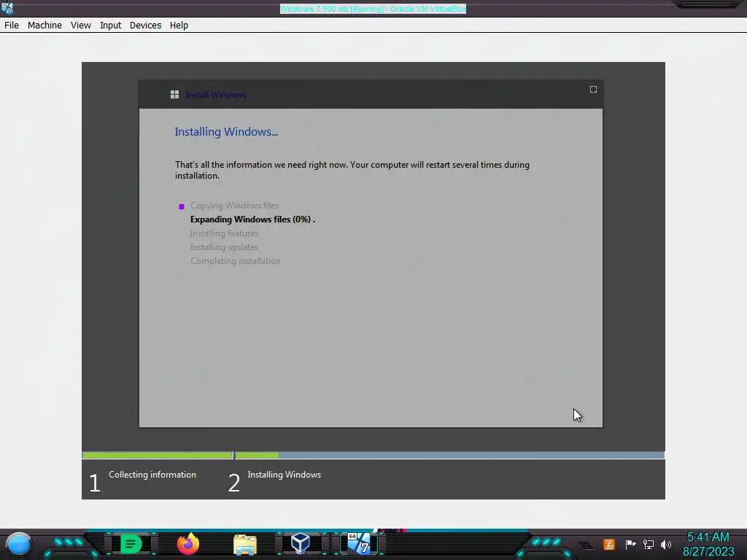Click the volume speaker icon in tray

(x=666, y=544)
